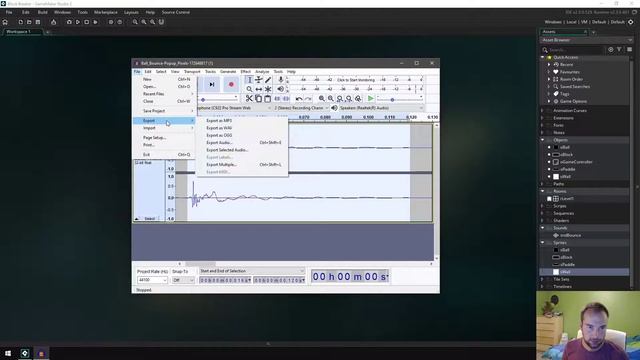
Task: Click the Audacity Zoom In icon
Action: pos(322,98)
